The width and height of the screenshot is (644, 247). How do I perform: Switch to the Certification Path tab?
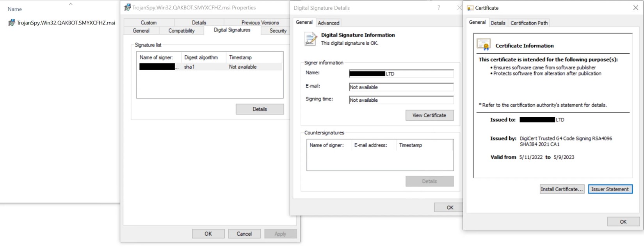(x=529, y=23)
